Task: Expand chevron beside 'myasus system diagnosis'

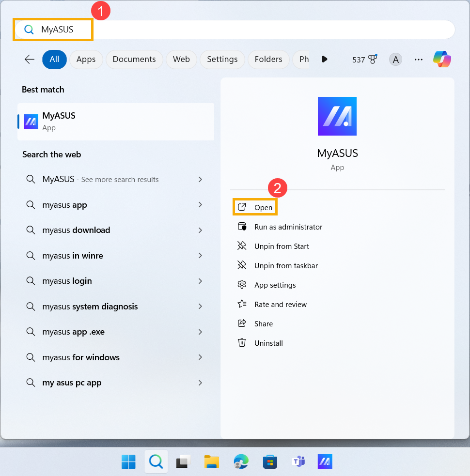Action: pos(200,307)
